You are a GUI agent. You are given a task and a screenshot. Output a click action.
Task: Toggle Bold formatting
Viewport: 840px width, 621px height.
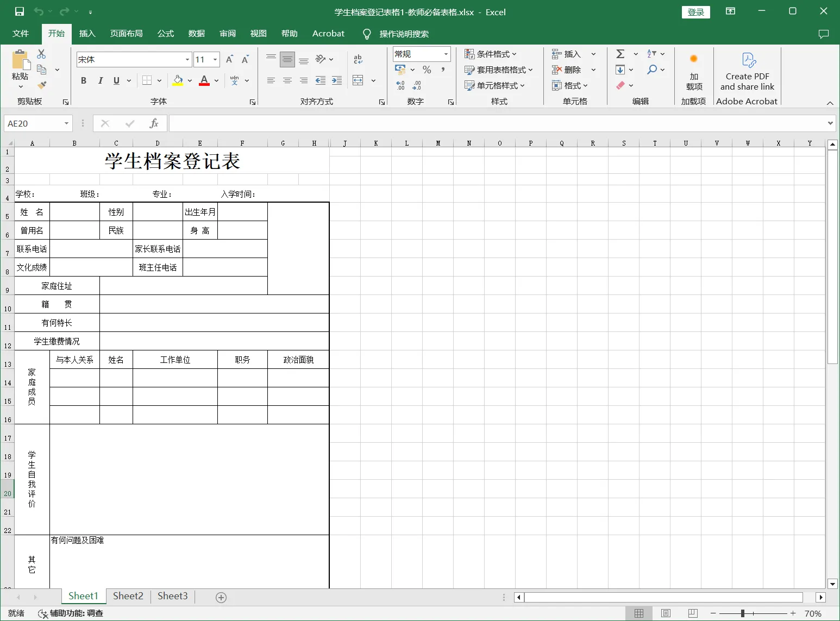84,80
